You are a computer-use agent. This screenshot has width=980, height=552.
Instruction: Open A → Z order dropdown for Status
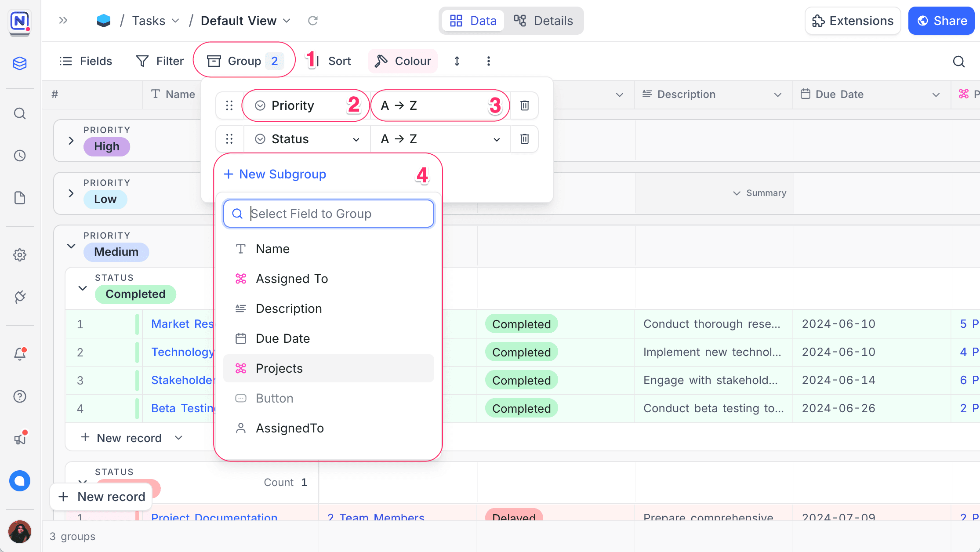click(440, 139)
